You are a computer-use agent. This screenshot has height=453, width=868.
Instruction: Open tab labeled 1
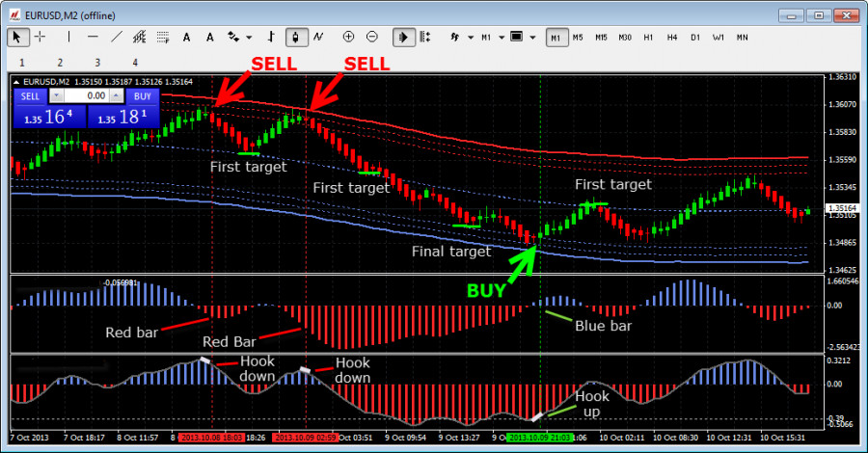click(x=22, y=63)
